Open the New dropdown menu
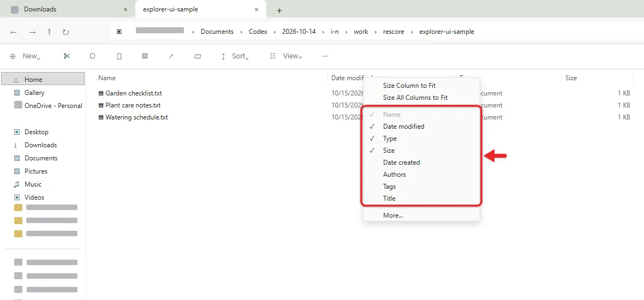 [26, 56]
